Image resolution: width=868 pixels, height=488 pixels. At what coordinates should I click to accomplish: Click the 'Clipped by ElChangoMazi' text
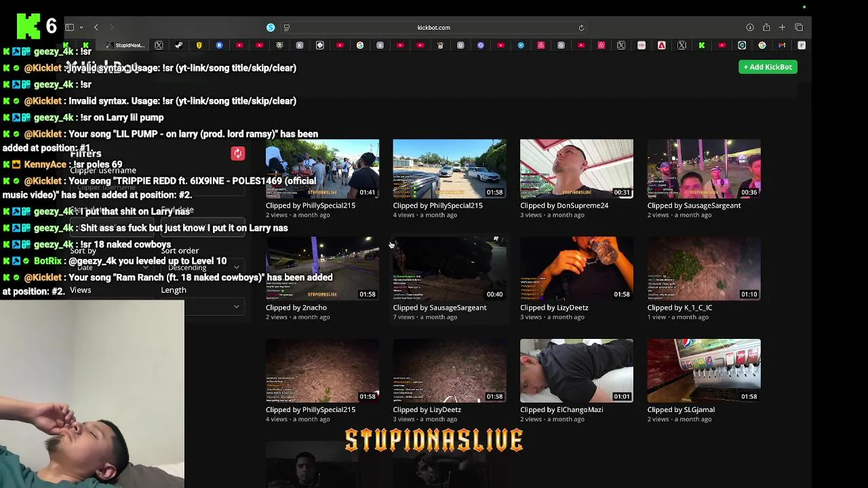click(x=561, y=409)
